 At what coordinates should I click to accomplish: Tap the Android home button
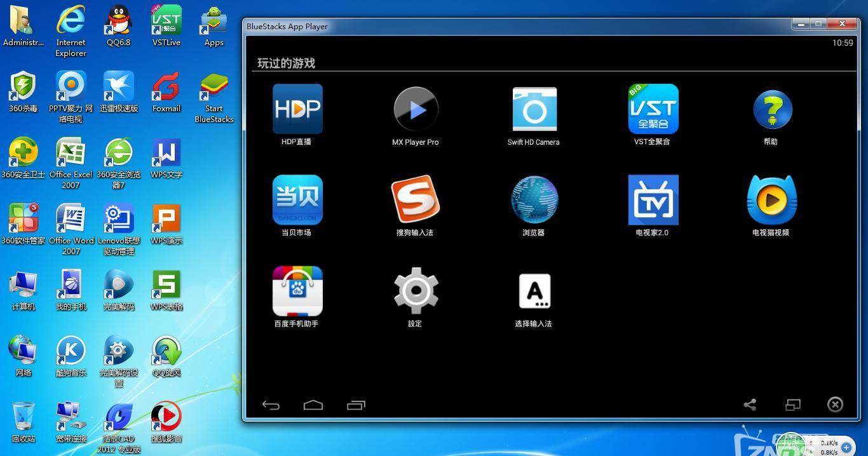pyautogui.click(x=313, y=405)
